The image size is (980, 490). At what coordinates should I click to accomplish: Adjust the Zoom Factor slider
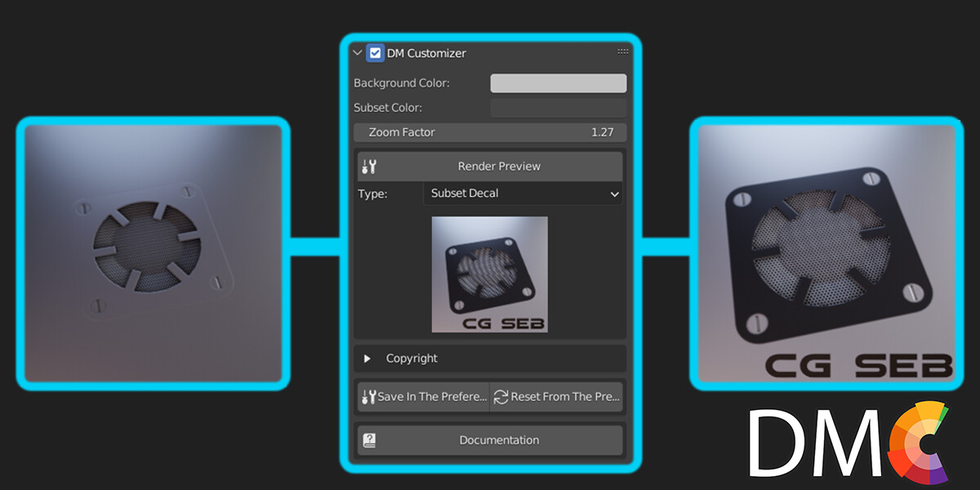point(490,131)
